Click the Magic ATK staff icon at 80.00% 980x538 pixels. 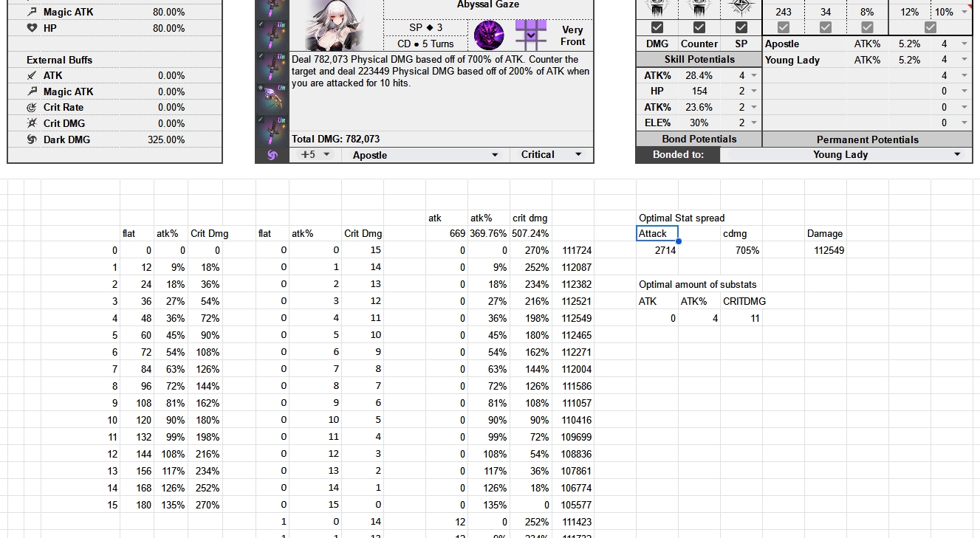tap(32, 12)
